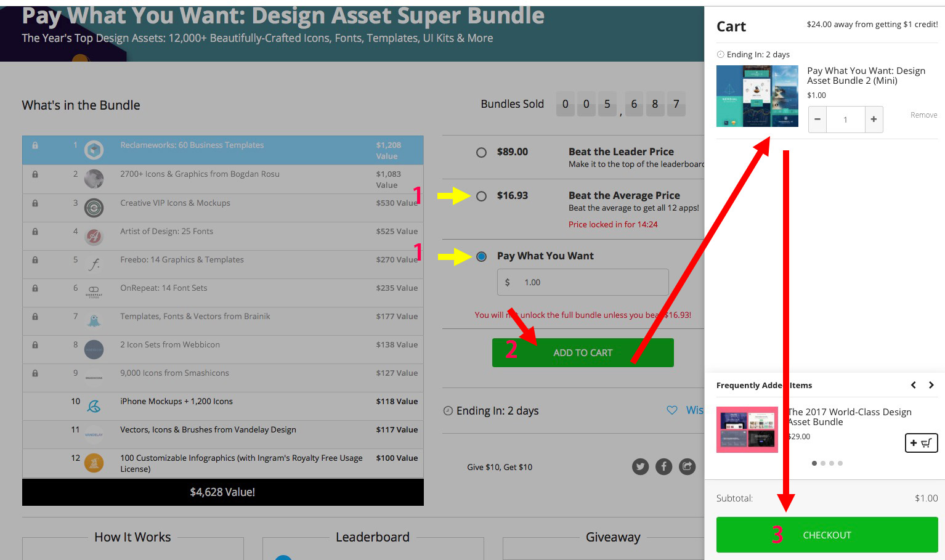Click the Reclameworks product logo icon
Viewport: 945px width, 560px height.
[x=94, y=150]
